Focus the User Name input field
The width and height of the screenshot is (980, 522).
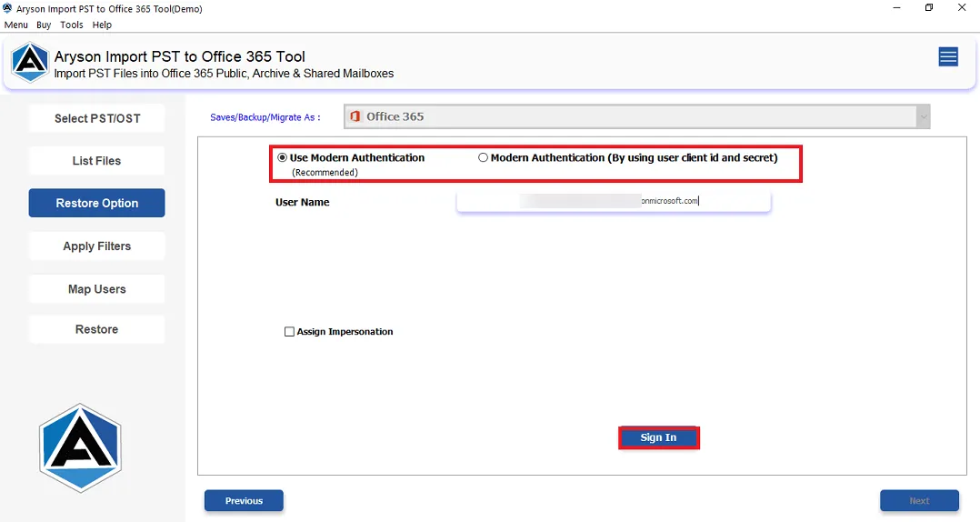coord(614,201)
